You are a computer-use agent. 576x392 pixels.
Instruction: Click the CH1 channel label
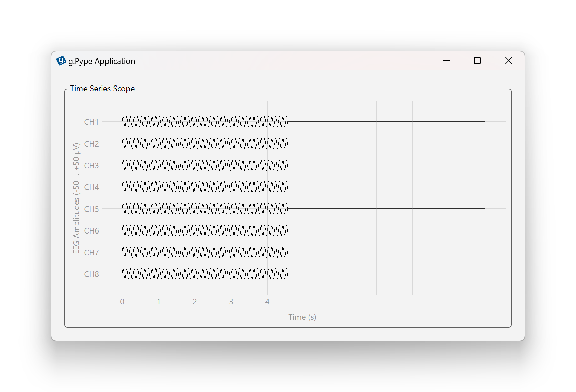(91, 122)
